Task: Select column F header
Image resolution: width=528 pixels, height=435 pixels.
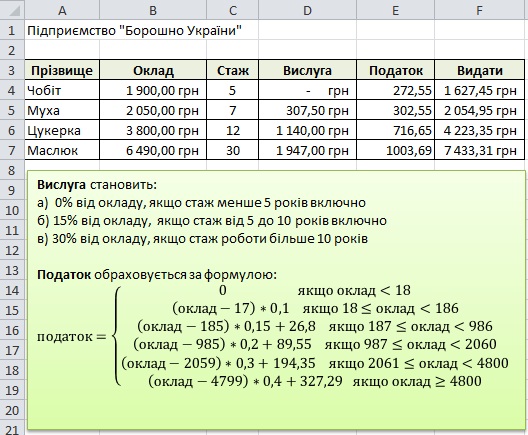Action: click(x=480, y=10)
